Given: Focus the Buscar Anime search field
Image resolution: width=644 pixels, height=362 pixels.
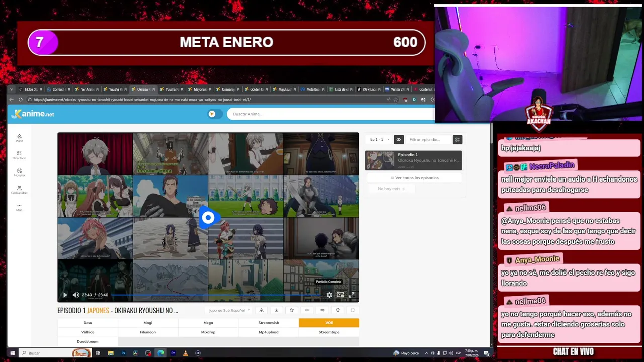Looking at the screenshot, I should coord(330,114).
